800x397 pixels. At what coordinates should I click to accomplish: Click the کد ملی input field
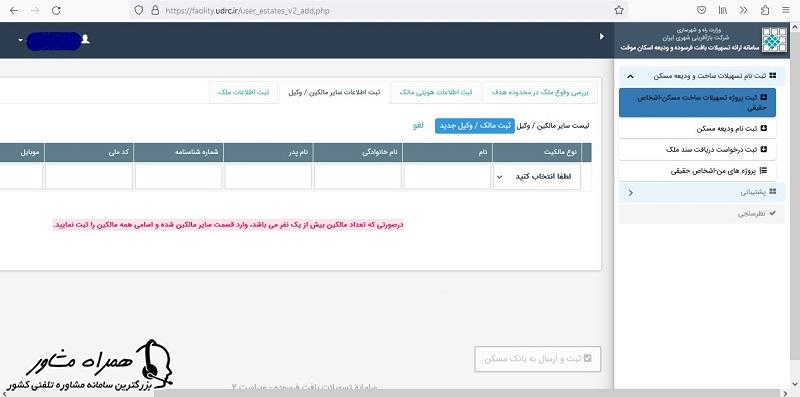(89, 177)
